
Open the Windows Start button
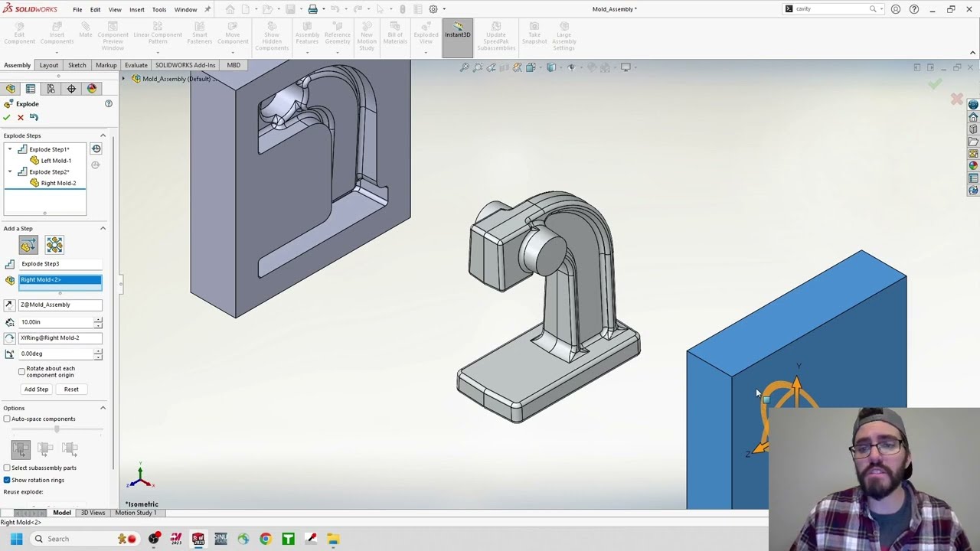tap(16, 539)
